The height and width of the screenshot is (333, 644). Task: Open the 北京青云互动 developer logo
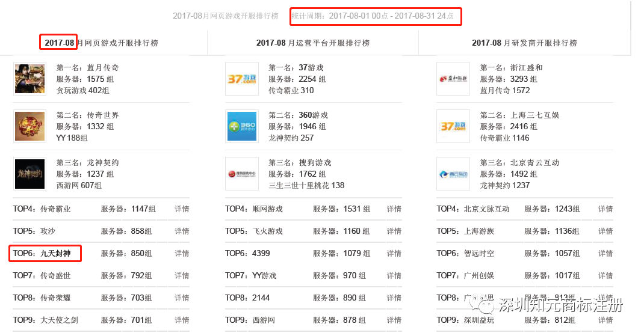[454, 174]
